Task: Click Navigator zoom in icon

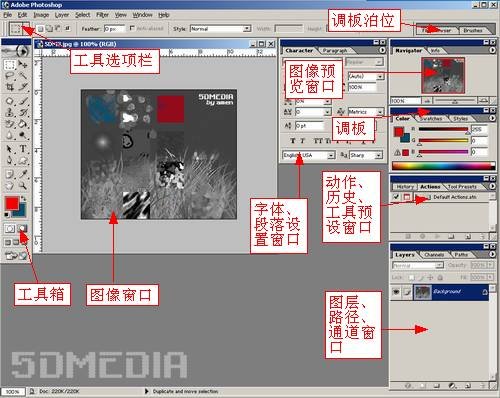Action: (x=484, y=100)
